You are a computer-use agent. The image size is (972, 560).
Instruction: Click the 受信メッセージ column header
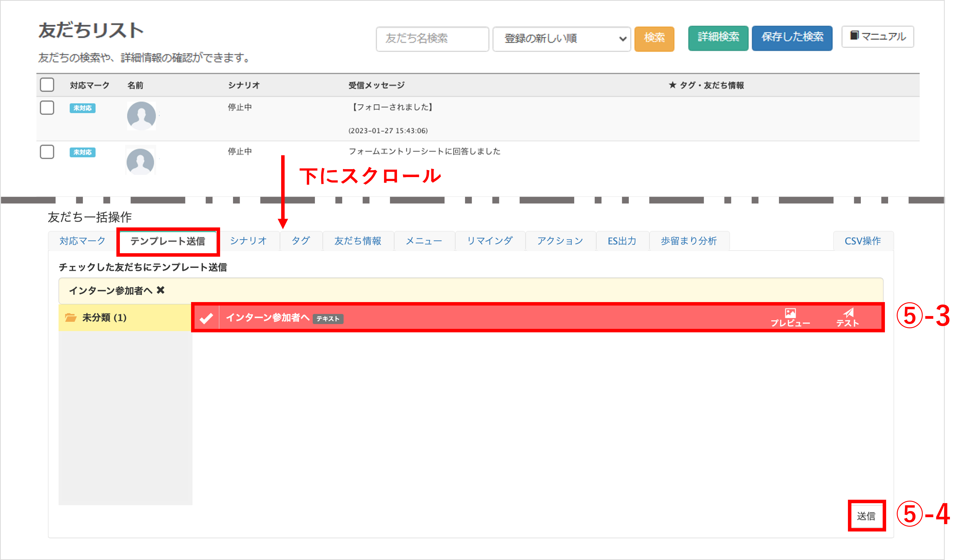376,85
